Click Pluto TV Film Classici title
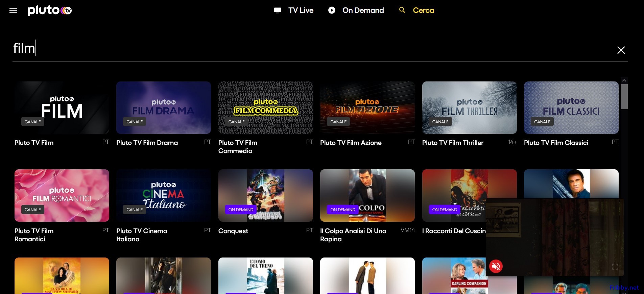This screenshot has width=644, height=294. (x=556, y=143)
